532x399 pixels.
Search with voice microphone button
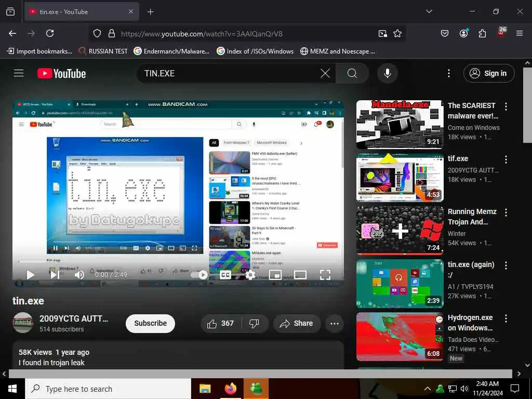387,73
